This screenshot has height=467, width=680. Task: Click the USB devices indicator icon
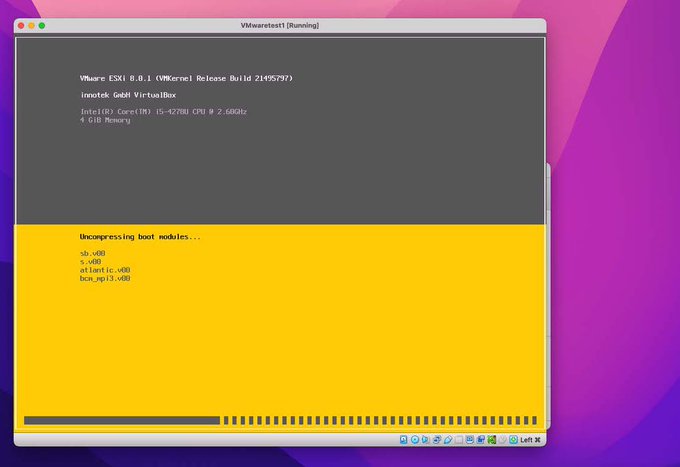click(x=448, y=440)
